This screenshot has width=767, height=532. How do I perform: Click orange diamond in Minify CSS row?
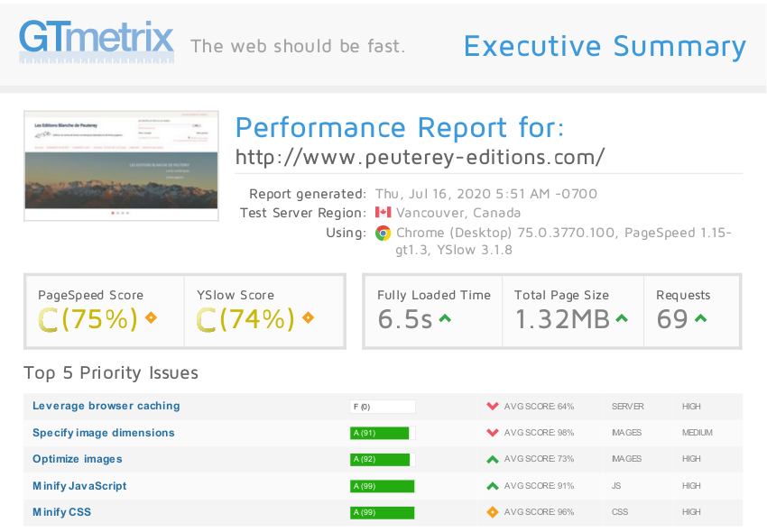pyautogui.click(x=493, y=512)
